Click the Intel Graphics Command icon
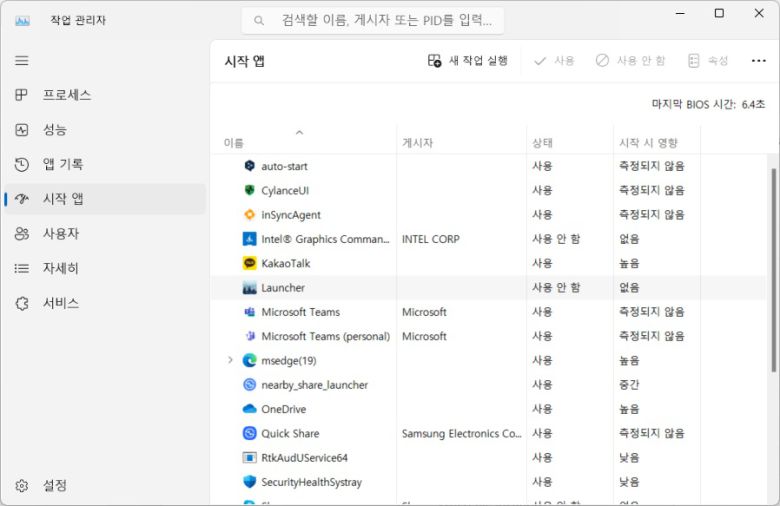 [250, 239]
